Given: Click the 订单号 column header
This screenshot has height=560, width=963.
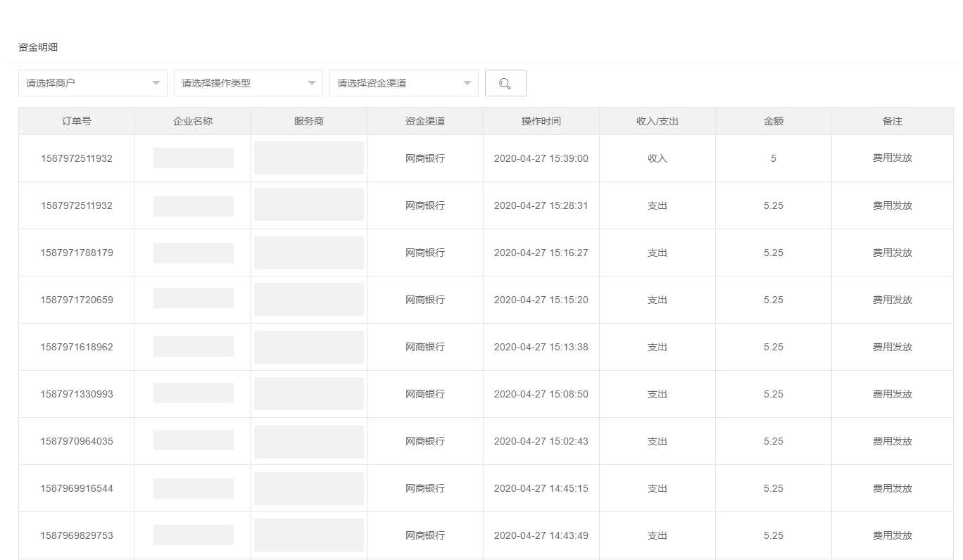Looking at the screenshot, I should [x=77, y=121].
